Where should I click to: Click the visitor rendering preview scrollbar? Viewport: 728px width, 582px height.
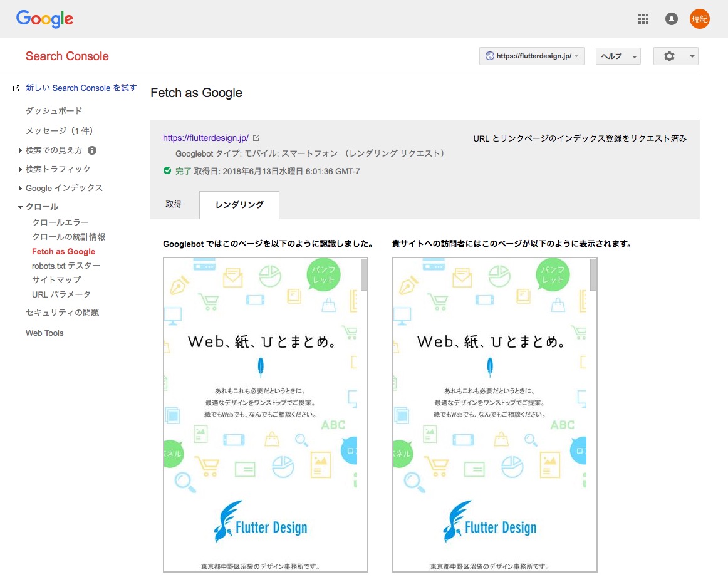[593, 275]
